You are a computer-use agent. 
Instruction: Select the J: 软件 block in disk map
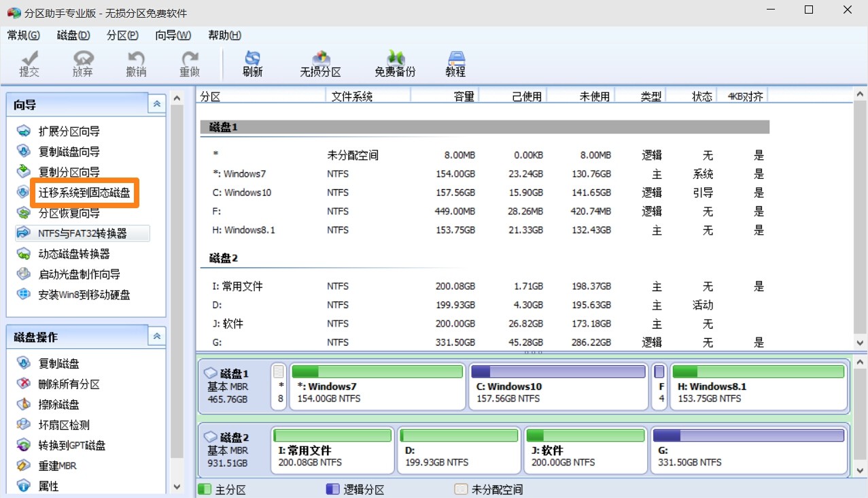pos(585,450)
